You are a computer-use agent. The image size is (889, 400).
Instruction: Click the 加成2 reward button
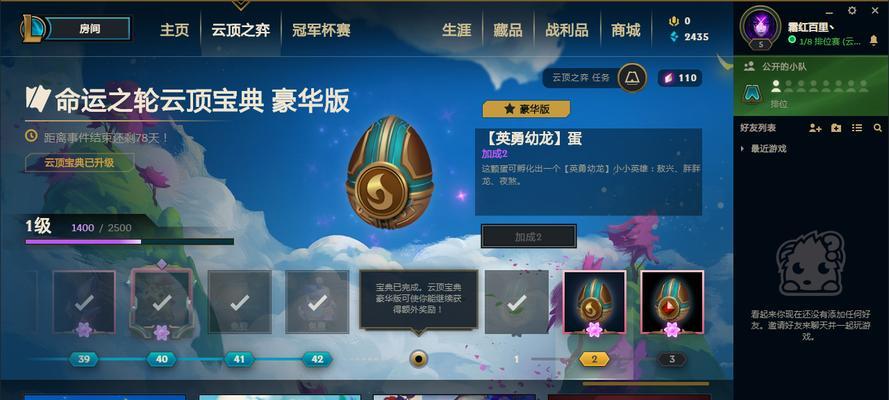tap(528, 237)
